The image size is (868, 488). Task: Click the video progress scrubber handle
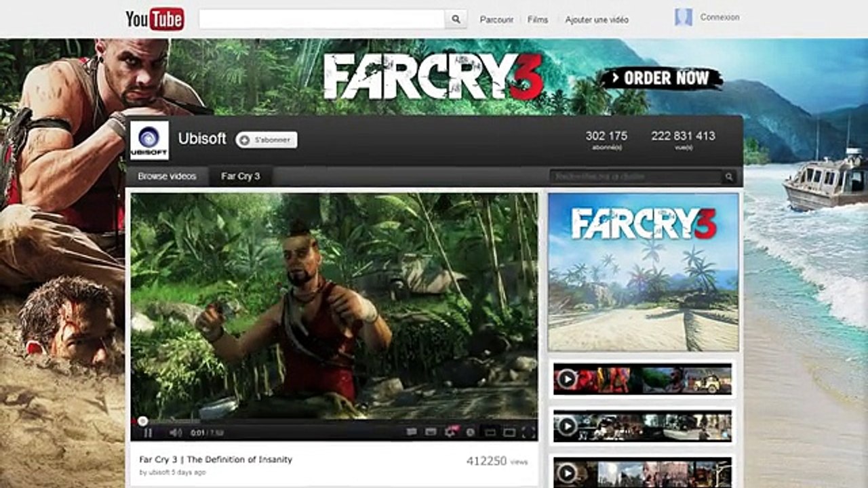tap(142, 421)
